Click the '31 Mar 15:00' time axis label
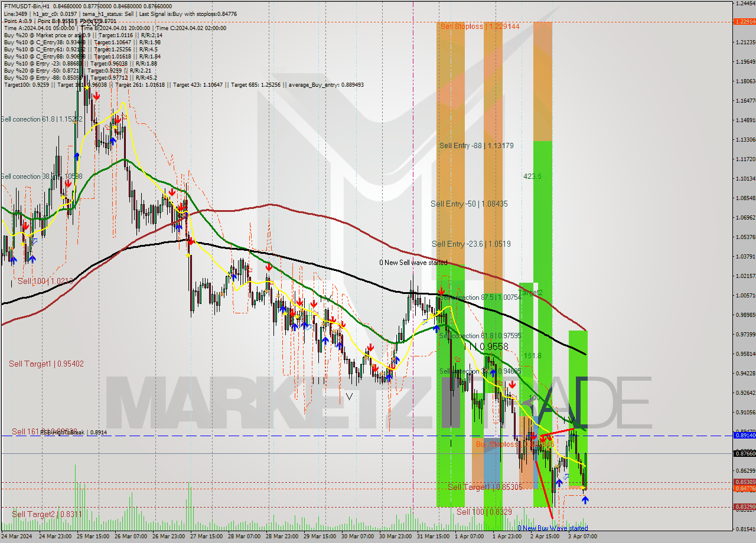This screenshot has width=756, height=543. [x=433, y=537]
